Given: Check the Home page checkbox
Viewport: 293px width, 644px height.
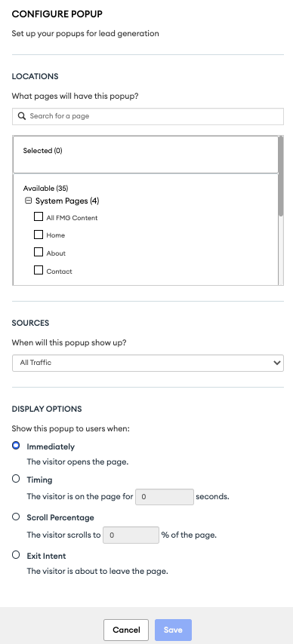Looking at the screenshot, I should (x=39, y=235).
